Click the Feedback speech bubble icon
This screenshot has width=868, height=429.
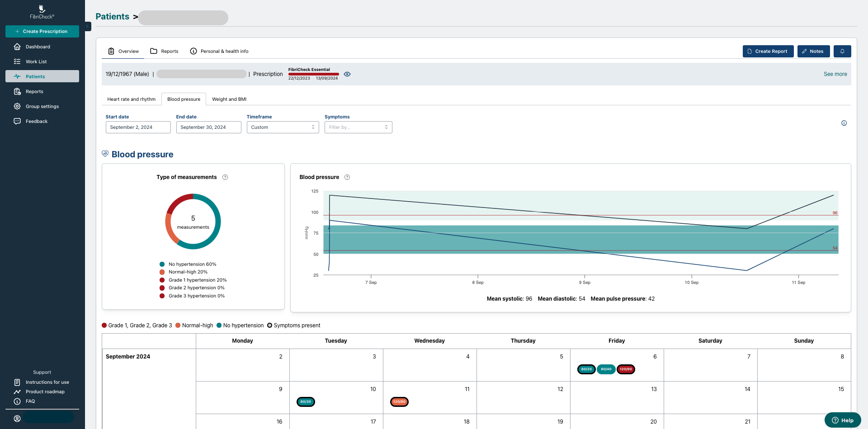coord(17,121)
